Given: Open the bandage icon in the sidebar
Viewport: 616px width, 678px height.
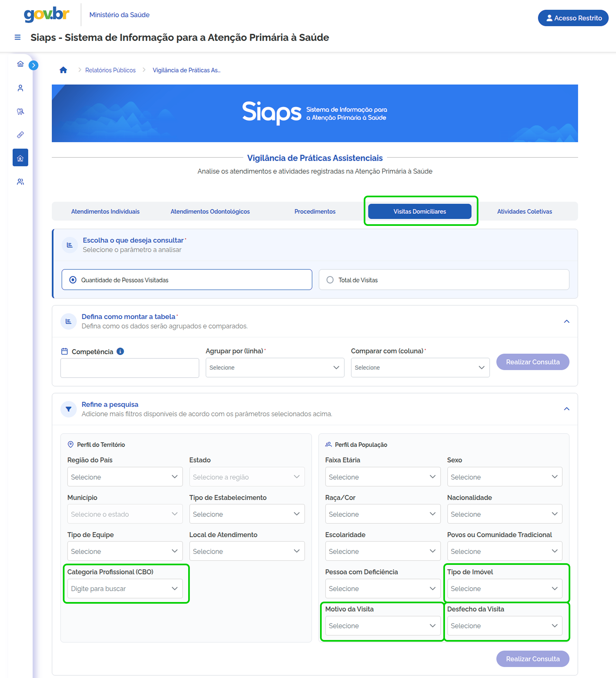Looking at the screenshot, I should (x=20, y=135).
